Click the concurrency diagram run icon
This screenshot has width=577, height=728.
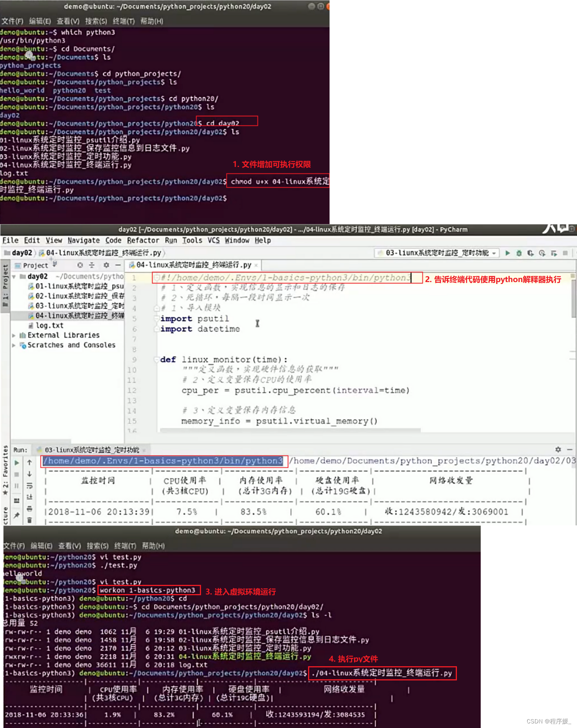554,253
